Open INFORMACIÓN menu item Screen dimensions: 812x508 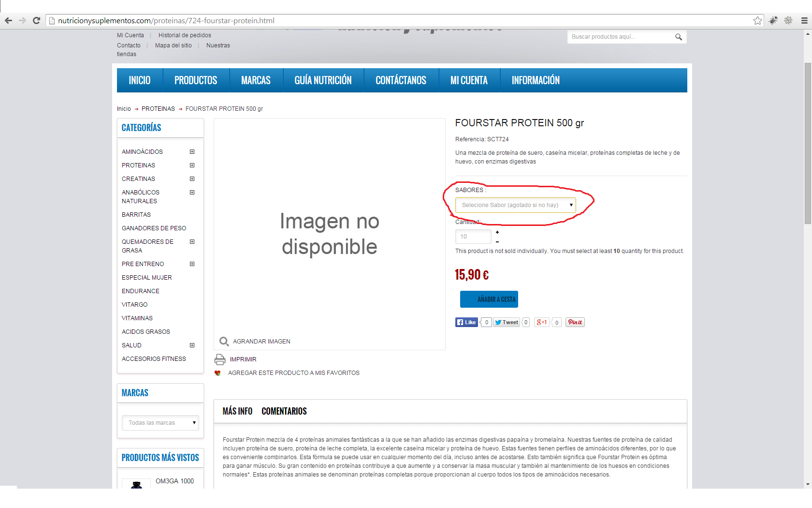pos(536,80)
